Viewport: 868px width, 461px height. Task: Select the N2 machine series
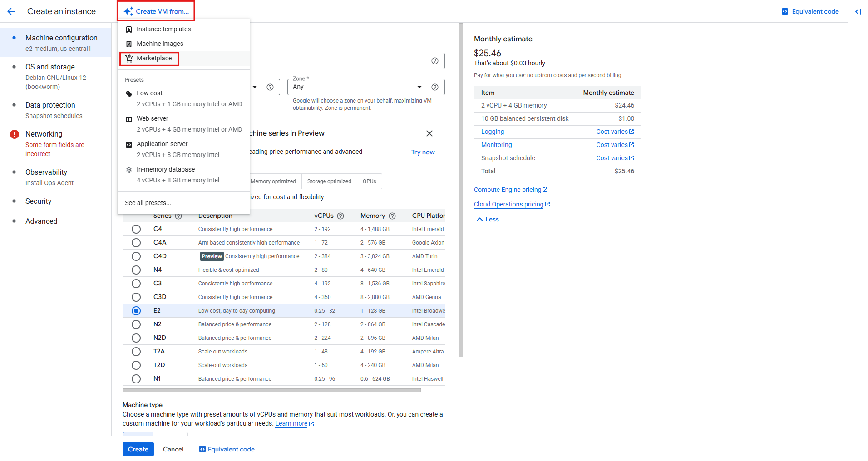pos(136,324)
